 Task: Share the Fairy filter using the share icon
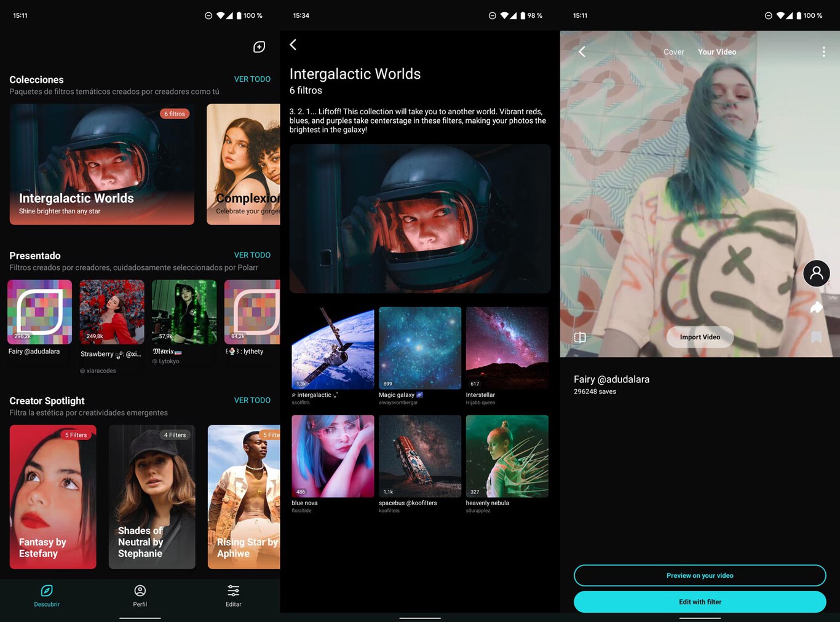[817, 307]
